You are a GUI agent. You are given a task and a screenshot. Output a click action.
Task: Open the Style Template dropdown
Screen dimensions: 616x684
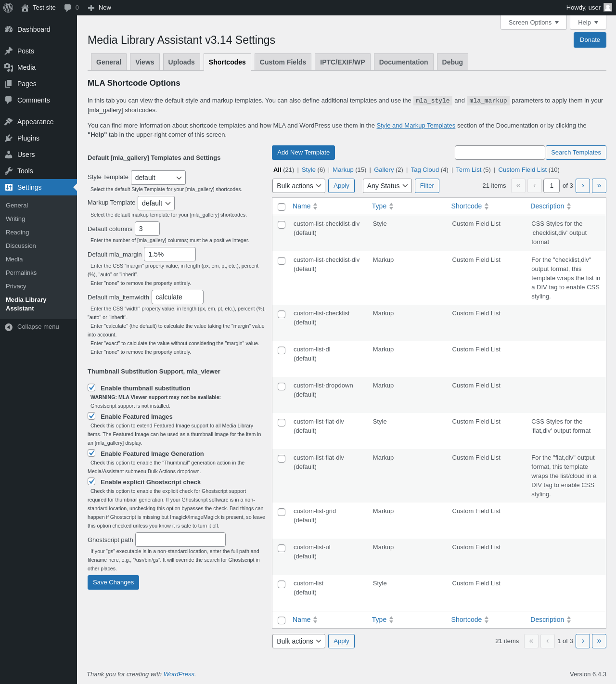click(x=158, y=178)
